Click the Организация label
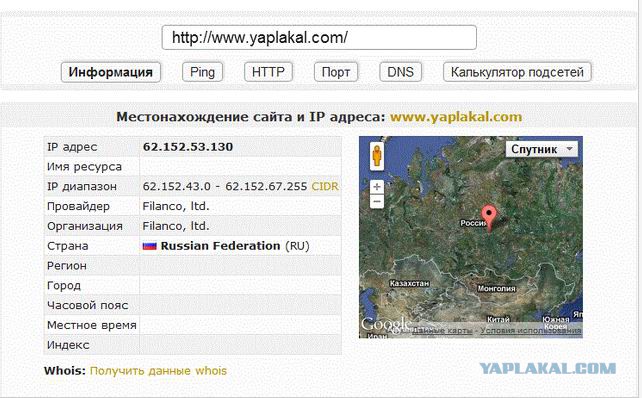This screenshot has width=642, height=398. 85,226
